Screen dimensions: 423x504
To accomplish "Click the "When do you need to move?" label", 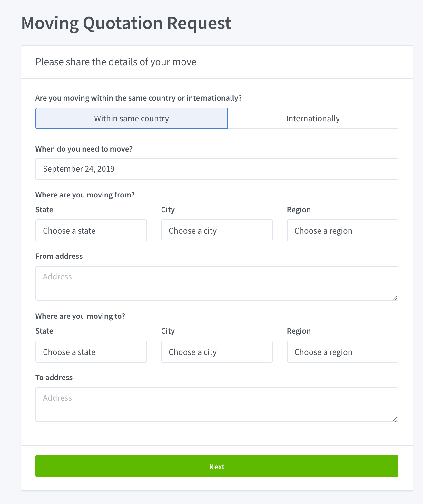I will [84, 149].
